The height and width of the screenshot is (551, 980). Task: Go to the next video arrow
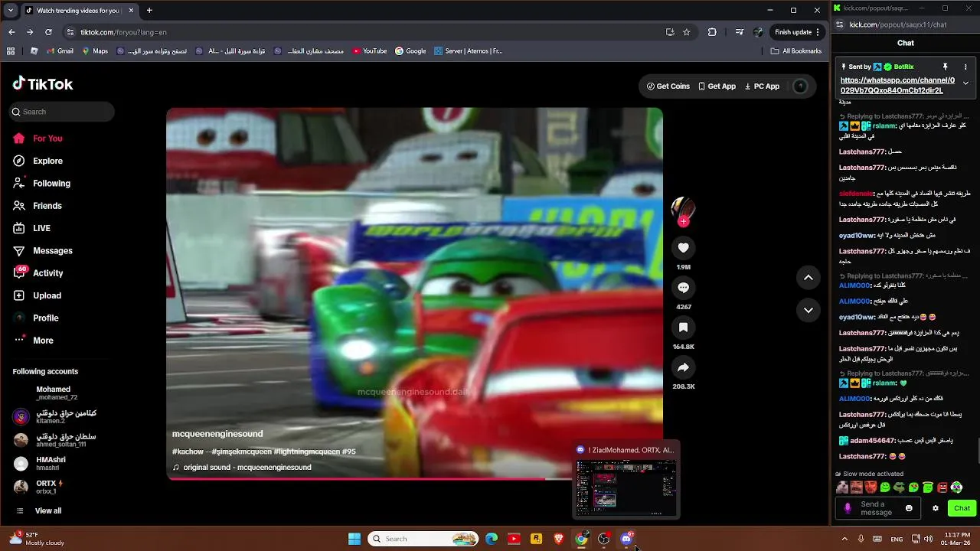point(808,310)
